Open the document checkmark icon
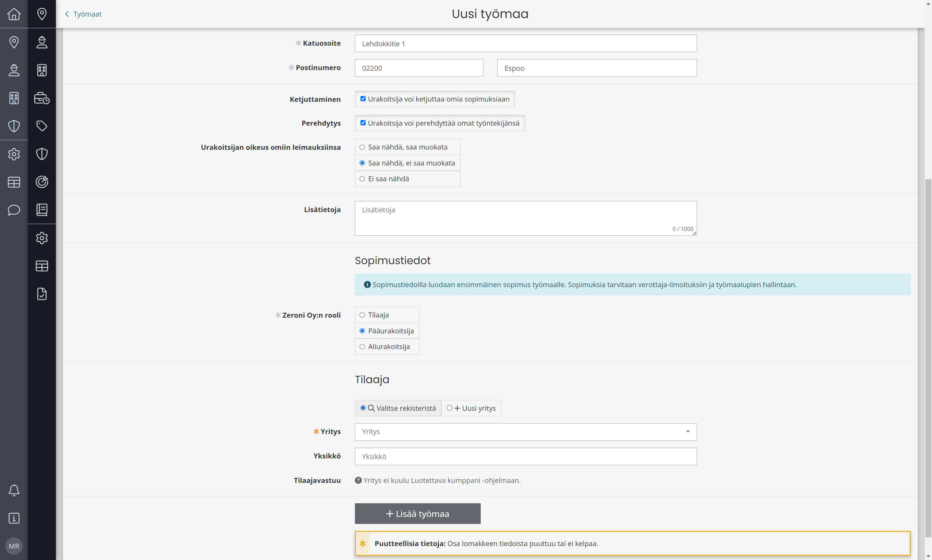The width and height of the screenshot is (932, 560). coord(42,294)
